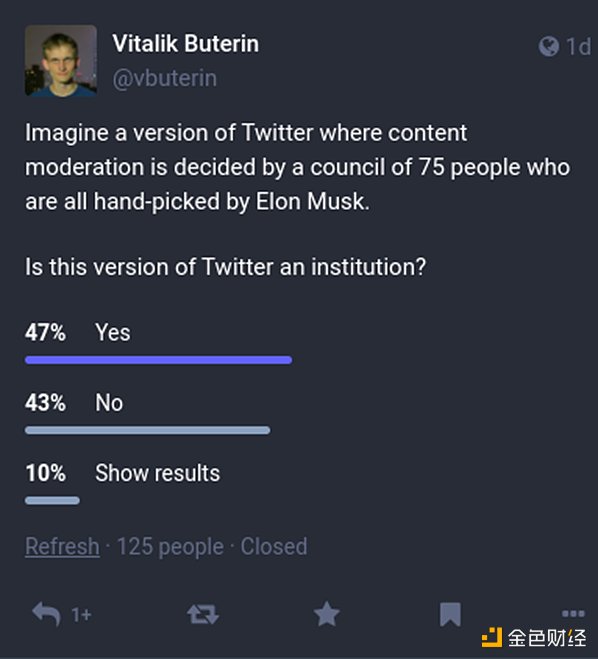The width and height of the screenshot is (598, 659).
Task: Open Vitalik Buterin's profile picture
Action: click(61, 61)
